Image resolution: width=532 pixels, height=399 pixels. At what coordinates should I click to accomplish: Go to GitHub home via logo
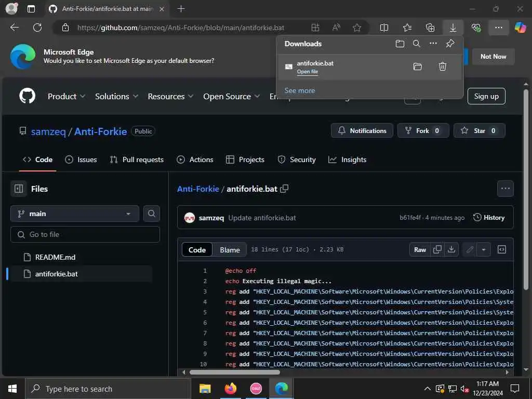point(28,96)
